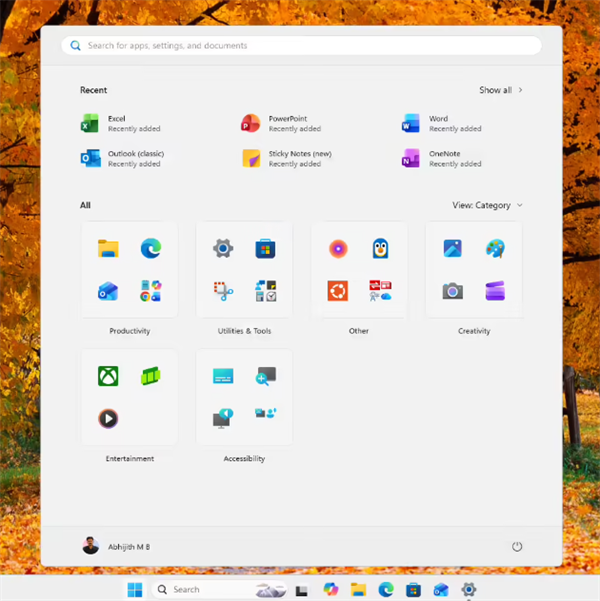Open Outlook (classic) from Recent
Image resolution: width=600 pixels, height=601 pixels.
click(122, 158)
